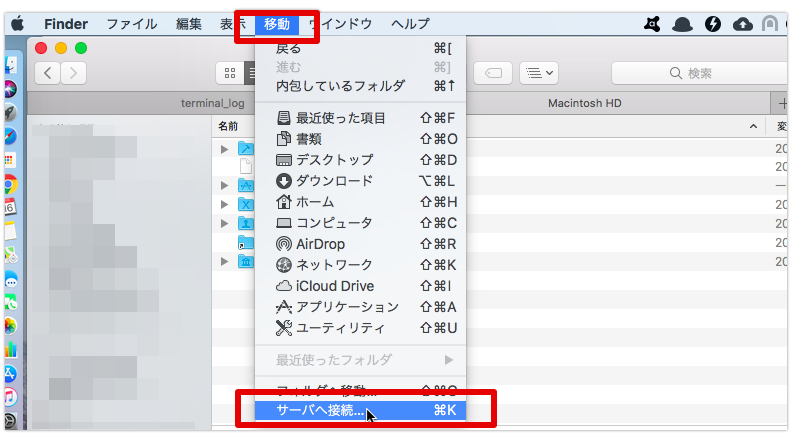Open the 編集 menu
792x436 pixels.
(189, 24)
